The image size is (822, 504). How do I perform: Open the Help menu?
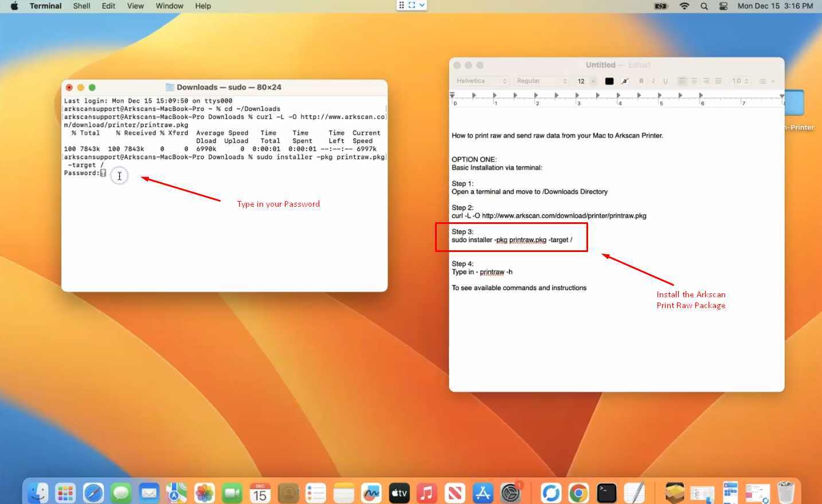tap(203, 6)
